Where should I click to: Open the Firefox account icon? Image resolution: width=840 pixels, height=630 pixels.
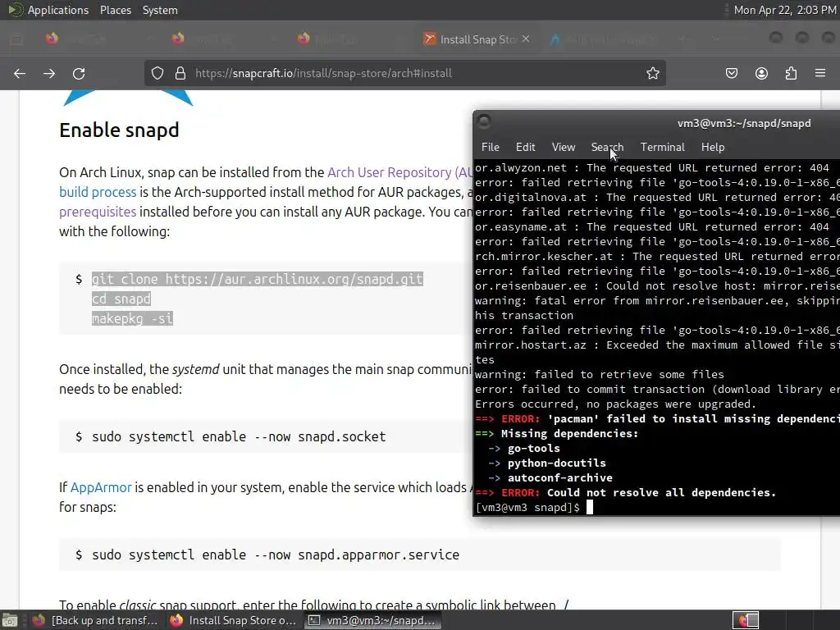761,73
